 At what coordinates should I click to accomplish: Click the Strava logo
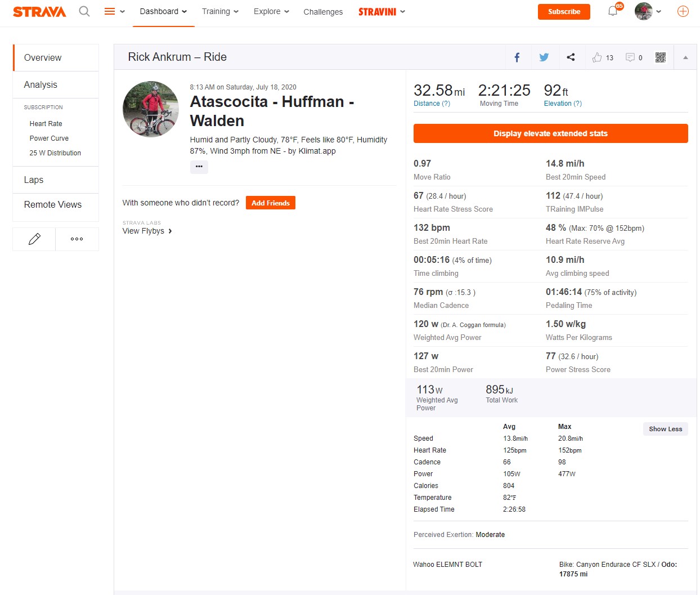(x=39, y=12)
